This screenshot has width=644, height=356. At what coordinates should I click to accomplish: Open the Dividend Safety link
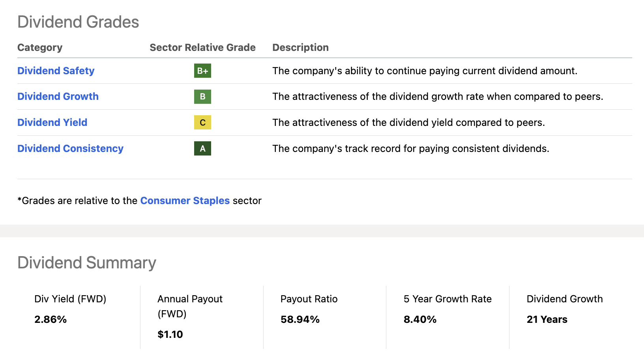pos(56,71)
